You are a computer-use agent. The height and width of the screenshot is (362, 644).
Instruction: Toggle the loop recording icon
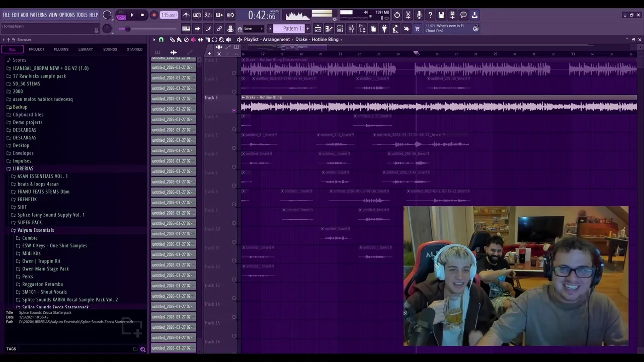[x=230, y=15]
